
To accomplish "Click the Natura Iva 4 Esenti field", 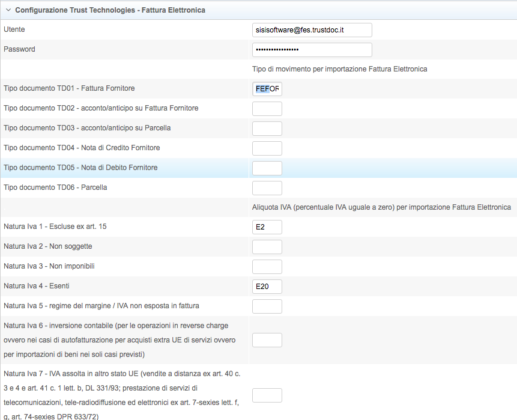I will [x=267, y=287].
